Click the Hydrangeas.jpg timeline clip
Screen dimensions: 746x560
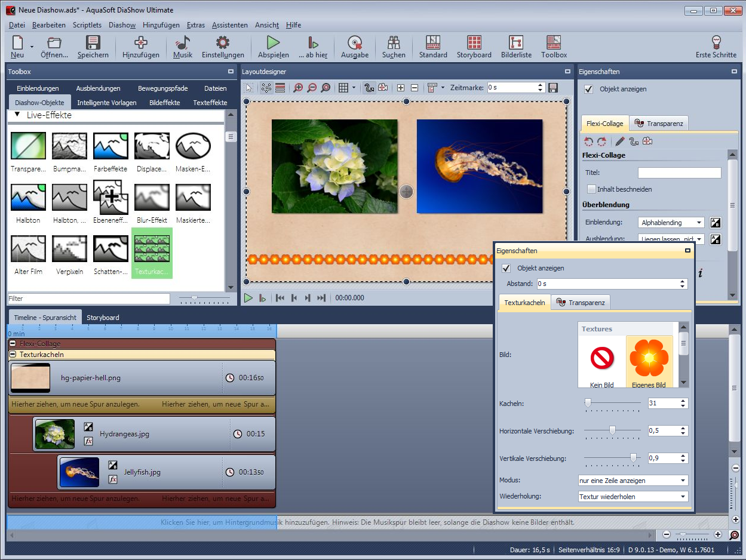154,434
